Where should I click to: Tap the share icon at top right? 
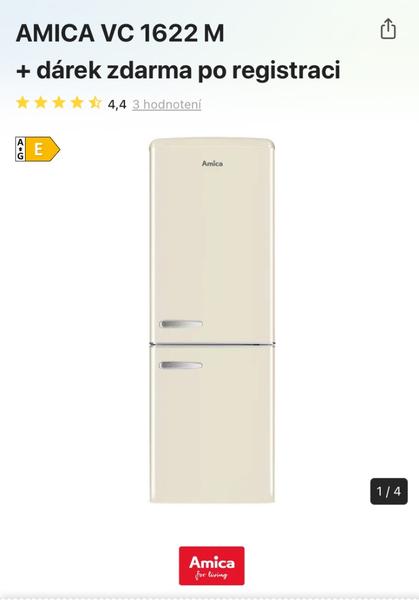click(x=388, y=29)
